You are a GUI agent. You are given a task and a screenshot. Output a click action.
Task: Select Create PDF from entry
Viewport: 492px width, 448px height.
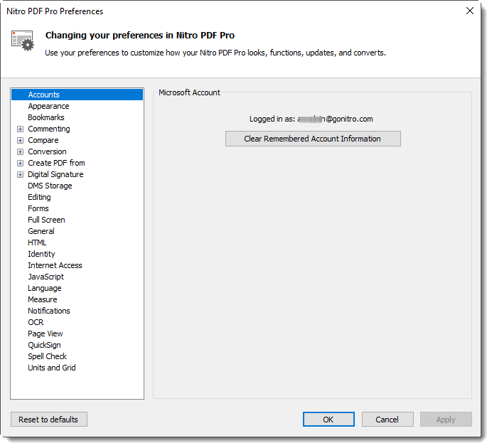[56, 163]
